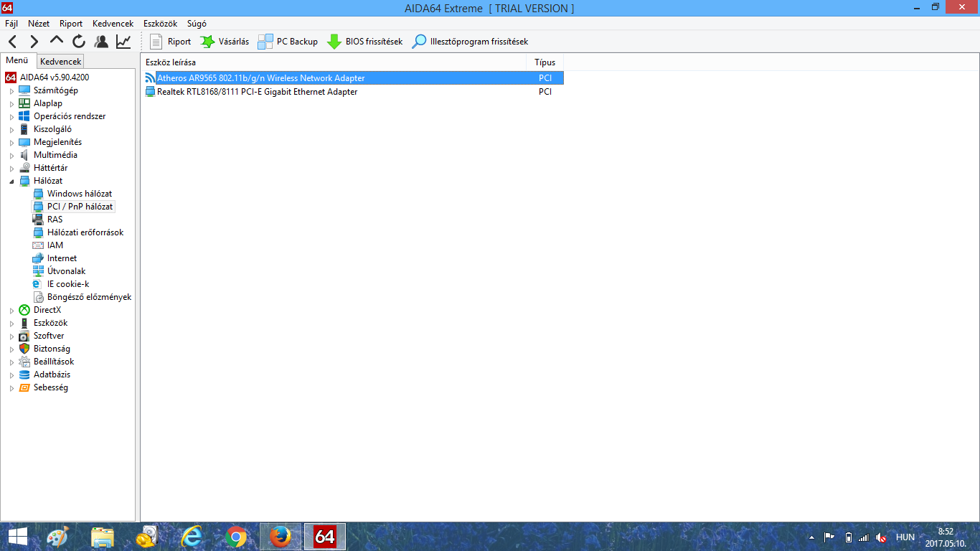Image resolution: width=980 pixels, height=551 pixels.
Task: Show hidden tray icons arrow
Action: 811,537
